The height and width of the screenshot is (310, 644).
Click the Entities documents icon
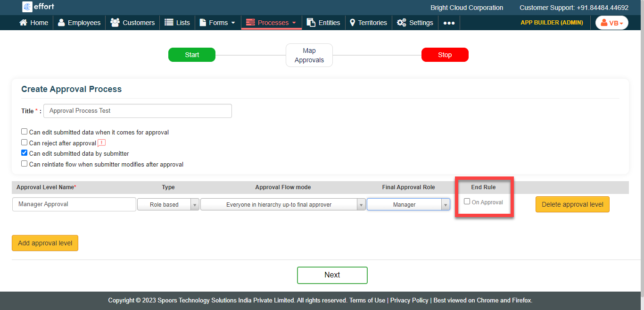pos(311,23)
